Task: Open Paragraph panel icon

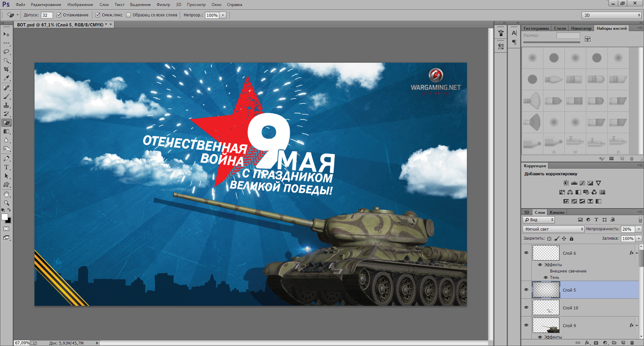Action: coord(514,42)
